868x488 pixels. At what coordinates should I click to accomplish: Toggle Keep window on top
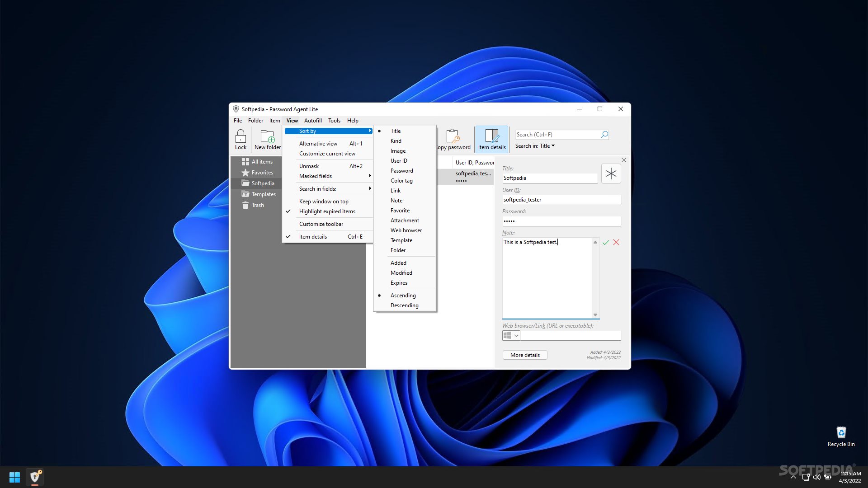click(x=328, y=202)
